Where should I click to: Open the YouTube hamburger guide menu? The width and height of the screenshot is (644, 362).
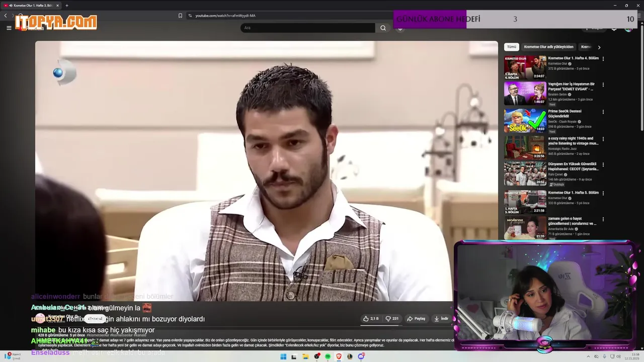pyautogui.click(x=9, y=28)
